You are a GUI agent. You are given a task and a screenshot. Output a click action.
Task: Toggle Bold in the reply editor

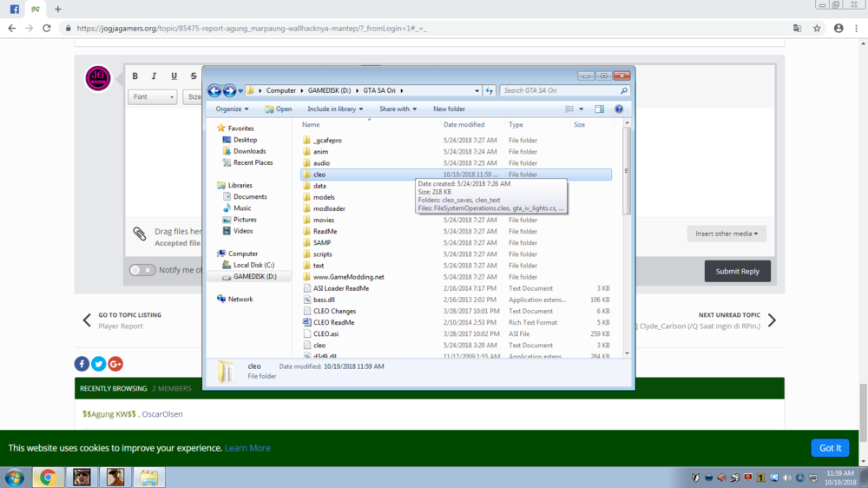click(x=135, y=76)
